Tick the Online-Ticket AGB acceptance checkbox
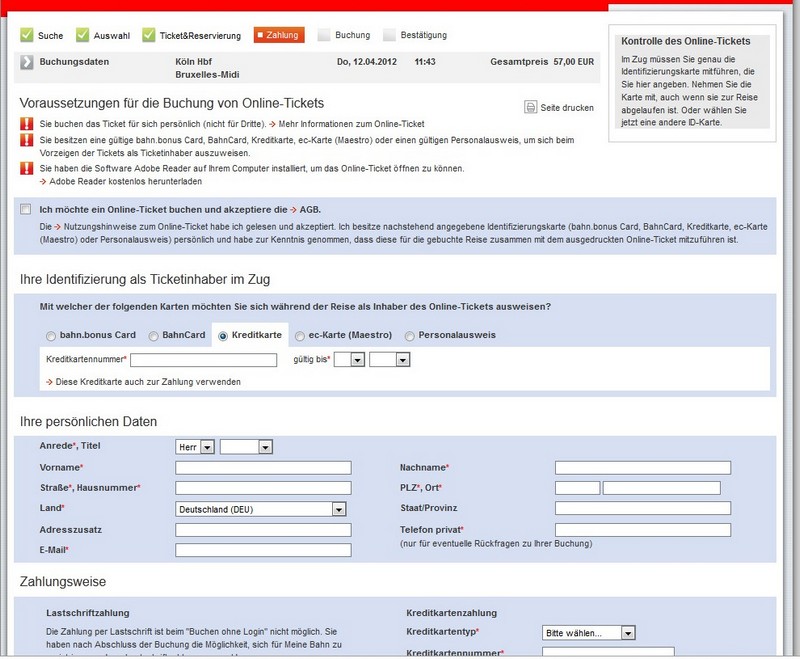Image resolution: width=800 pixels, height=659 pixels. point(26,209)
